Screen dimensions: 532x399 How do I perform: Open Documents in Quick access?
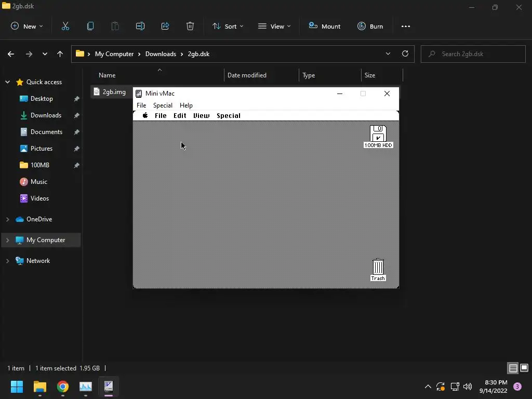point(46,132)
